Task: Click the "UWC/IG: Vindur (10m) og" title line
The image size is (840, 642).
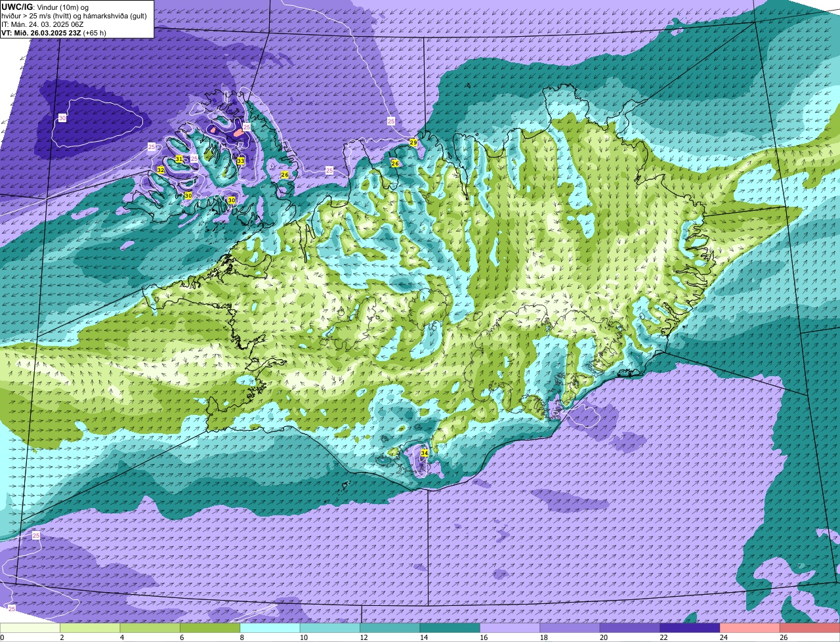Action: (45, 7)
